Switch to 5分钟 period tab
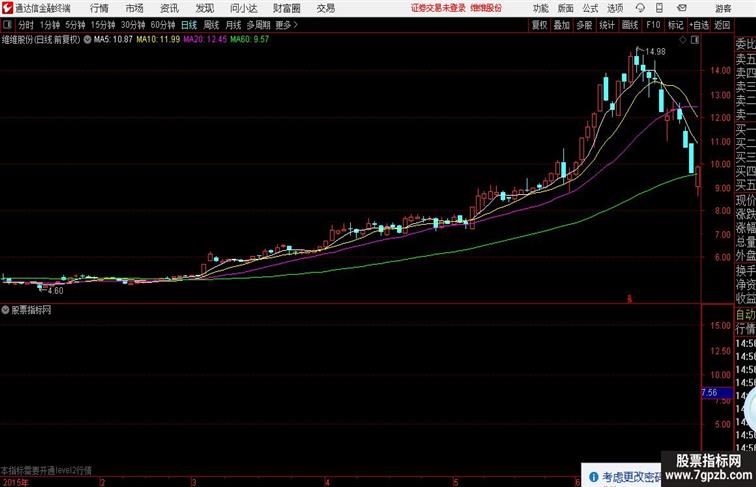Screen dimensions: 756x487 click(75, 25)
